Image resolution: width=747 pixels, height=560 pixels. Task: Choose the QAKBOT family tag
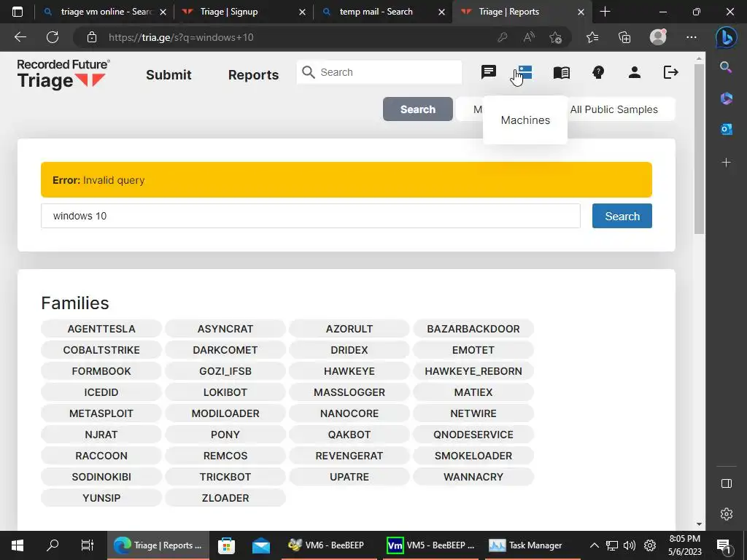tap(349, 435)
